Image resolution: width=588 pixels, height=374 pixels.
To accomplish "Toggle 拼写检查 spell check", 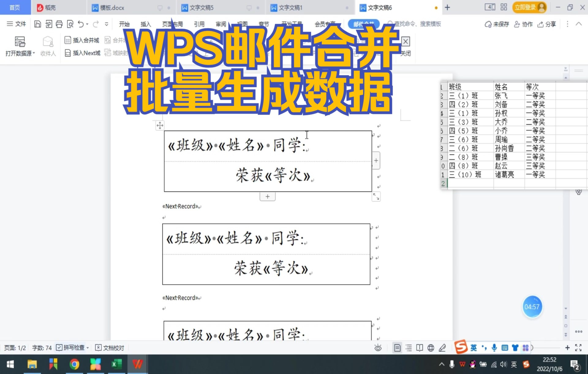I will (70, 348).
